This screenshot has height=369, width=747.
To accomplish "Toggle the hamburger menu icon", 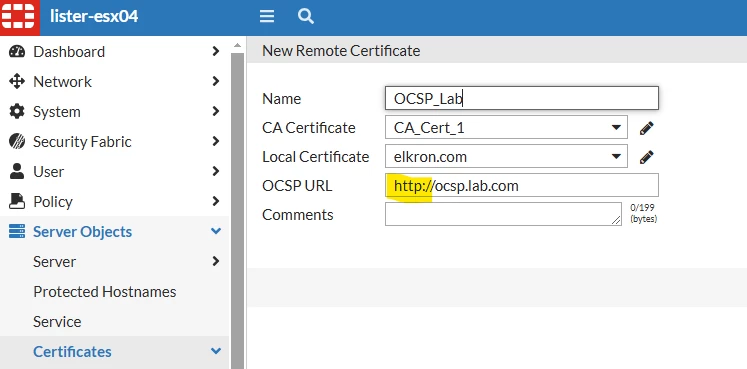I will point(267,17).
